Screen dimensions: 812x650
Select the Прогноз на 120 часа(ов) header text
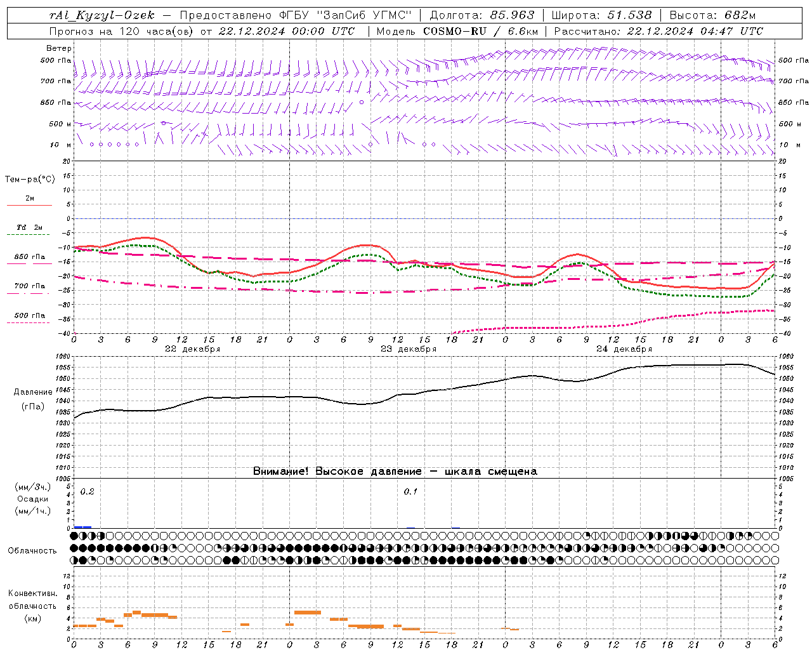click(x=122, y=31)
